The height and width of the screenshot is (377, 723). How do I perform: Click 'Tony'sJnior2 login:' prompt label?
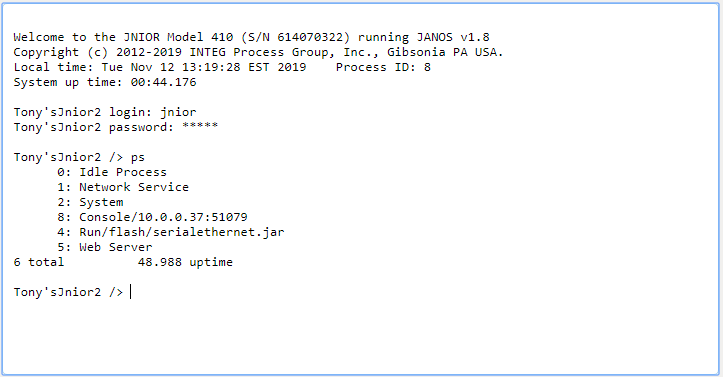(83, 112)
